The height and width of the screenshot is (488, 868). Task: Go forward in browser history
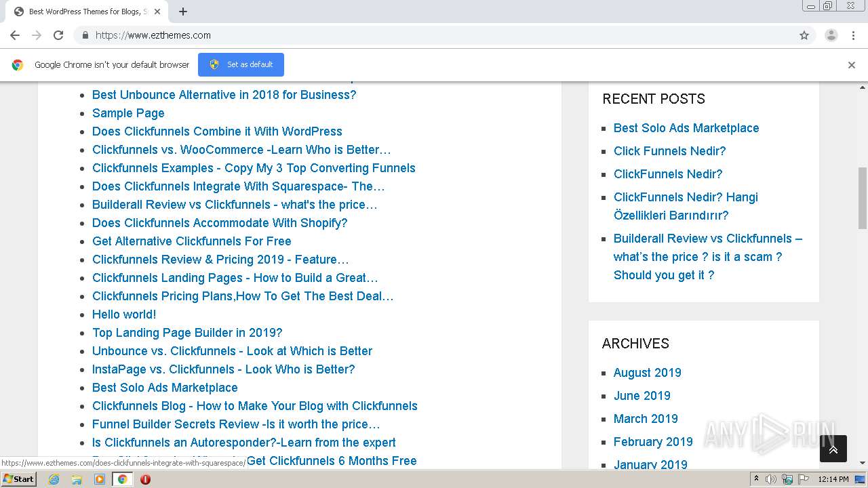tap(37, 35)
